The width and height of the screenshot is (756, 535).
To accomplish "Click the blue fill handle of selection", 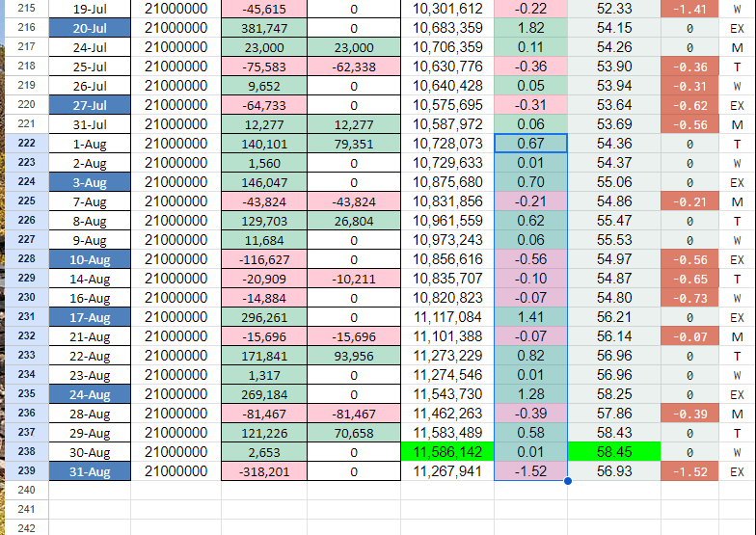I will tap(568, 480).
